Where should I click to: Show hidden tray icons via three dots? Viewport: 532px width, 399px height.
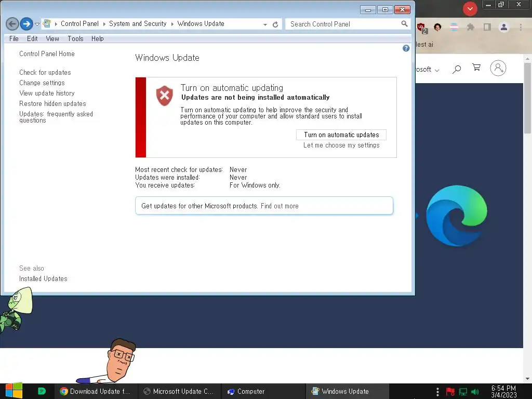pos(437,392)
